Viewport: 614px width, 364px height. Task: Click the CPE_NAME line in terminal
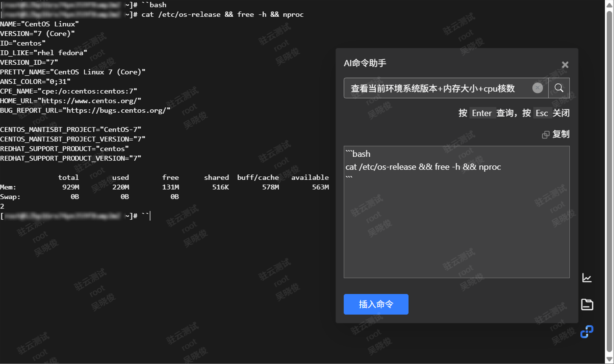pyautogui.click(x=69, y=91)
